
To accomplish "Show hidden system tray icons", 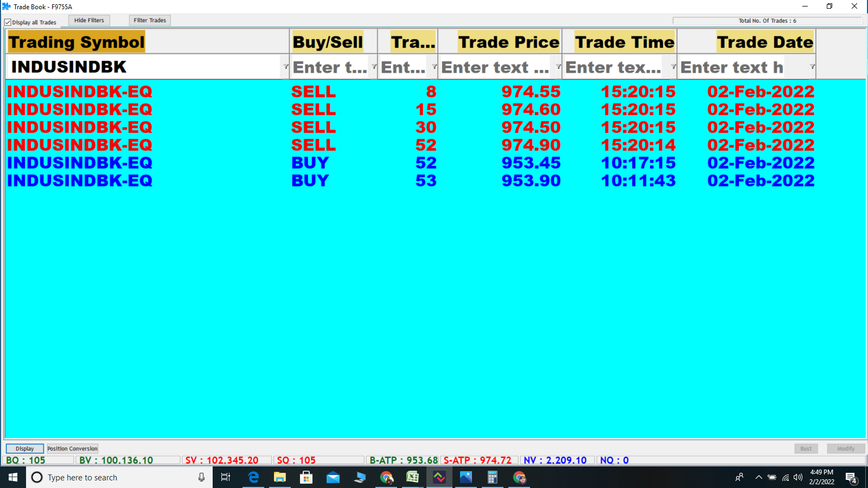I will click(x=759, y=477).
